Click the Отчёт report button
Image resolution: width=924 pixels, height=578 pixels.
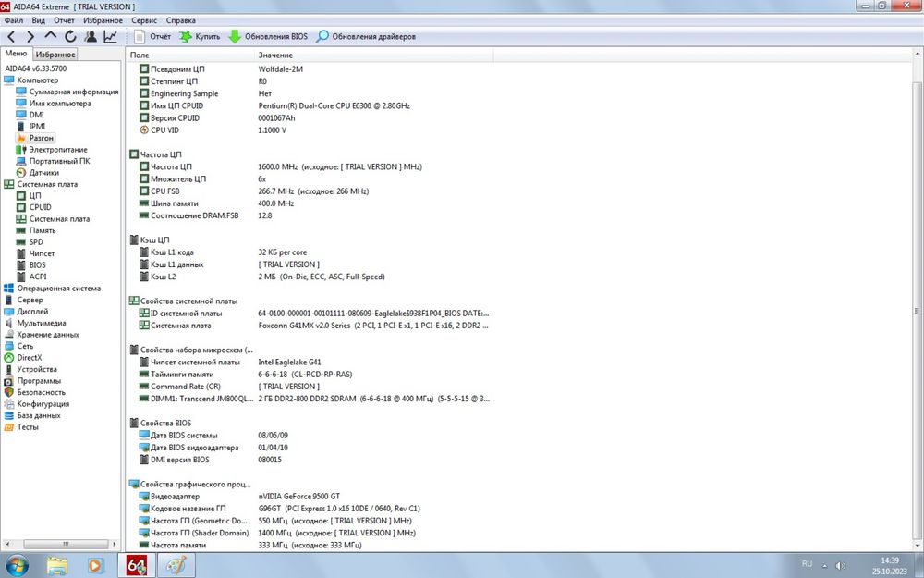coord(152,37)
